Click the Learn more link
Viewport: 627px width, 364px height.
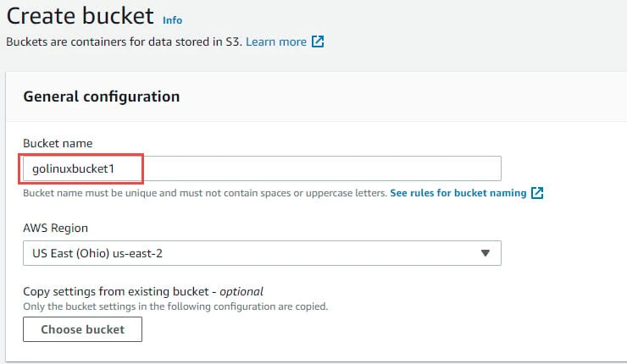pyautogui.click(x=276, y=41)
